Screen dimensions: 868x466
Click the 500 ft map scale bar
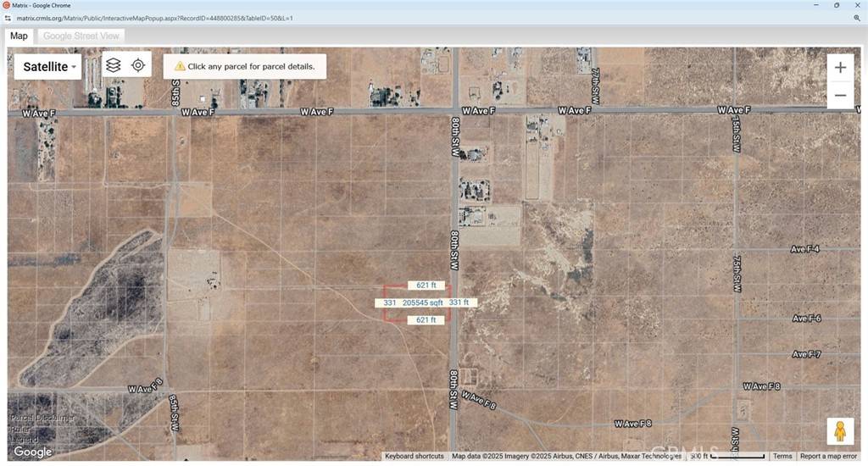(x=725, y=457)
